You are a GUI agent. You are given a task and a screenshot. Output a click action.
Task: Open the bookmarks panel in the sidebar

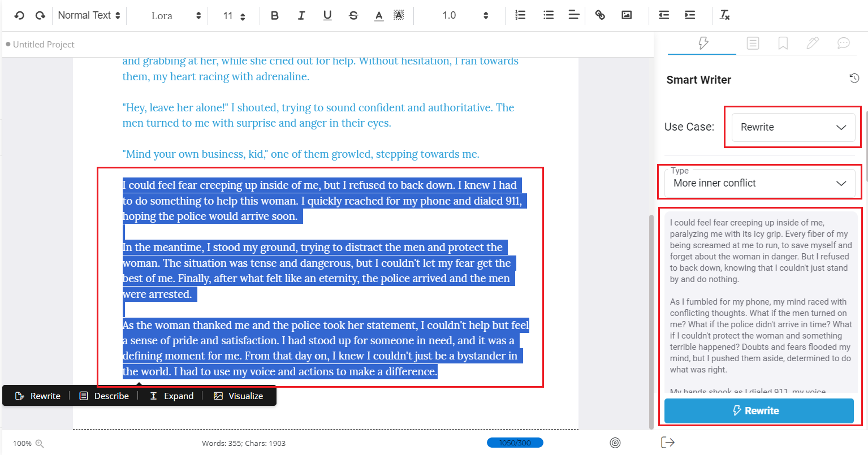pyautogui.click(x=783, y=43)
